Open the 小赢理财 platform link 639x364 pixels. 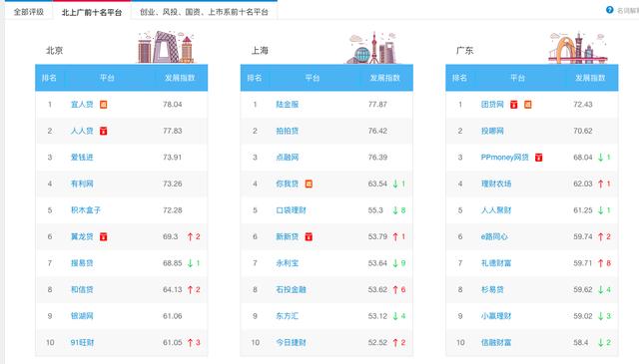(x=496, y=316)
